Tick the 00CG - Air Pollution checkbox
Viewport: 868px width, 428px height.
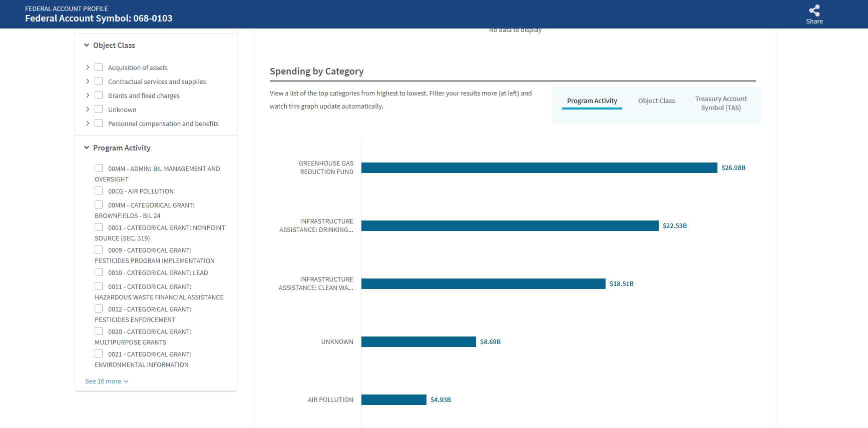click(x=99, y=191)
